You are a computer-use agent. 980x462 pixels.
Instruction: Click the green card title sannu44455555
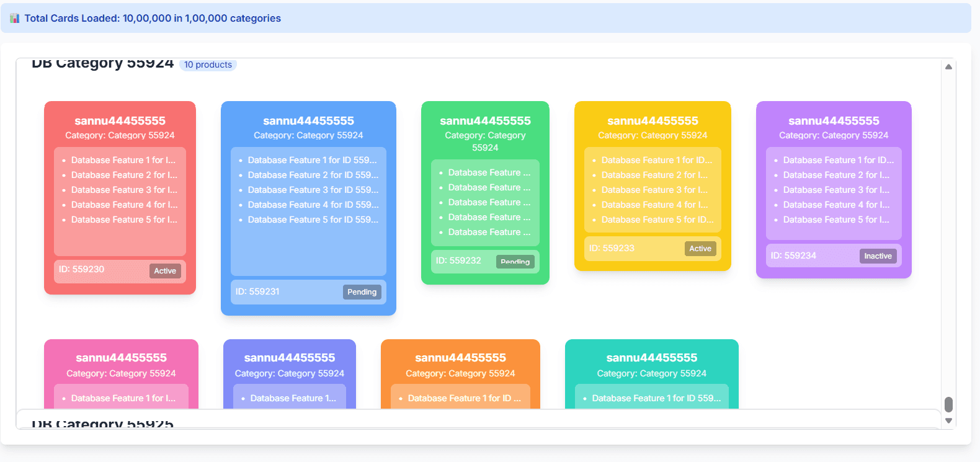(485, 121)
